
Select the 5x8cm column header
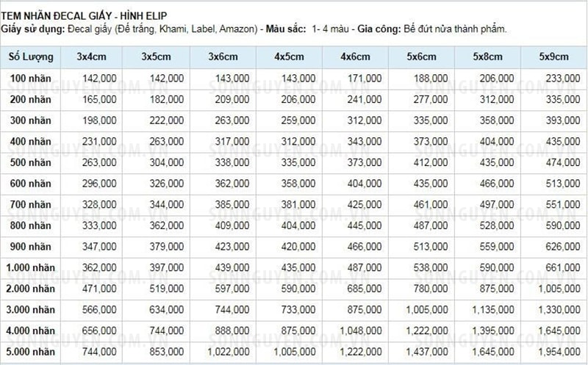click(x=487, y=57)
